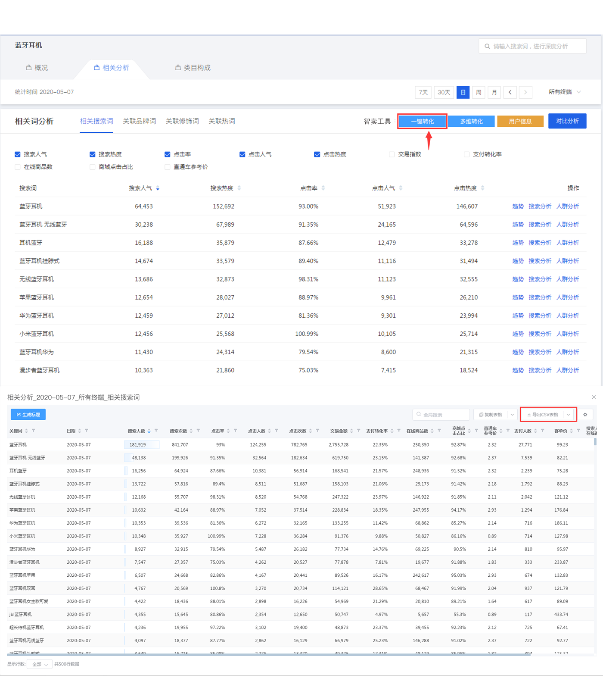Expand the 复制表格 dropdown arrow
This screenshot has width=603, height=700.
pos(512,415)
